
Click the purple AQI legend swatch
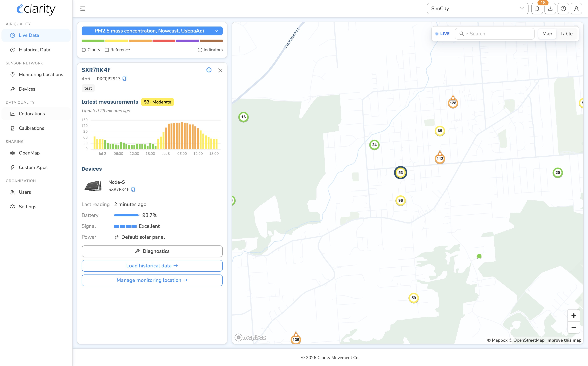pyautogui.click(x=187, y=41)
